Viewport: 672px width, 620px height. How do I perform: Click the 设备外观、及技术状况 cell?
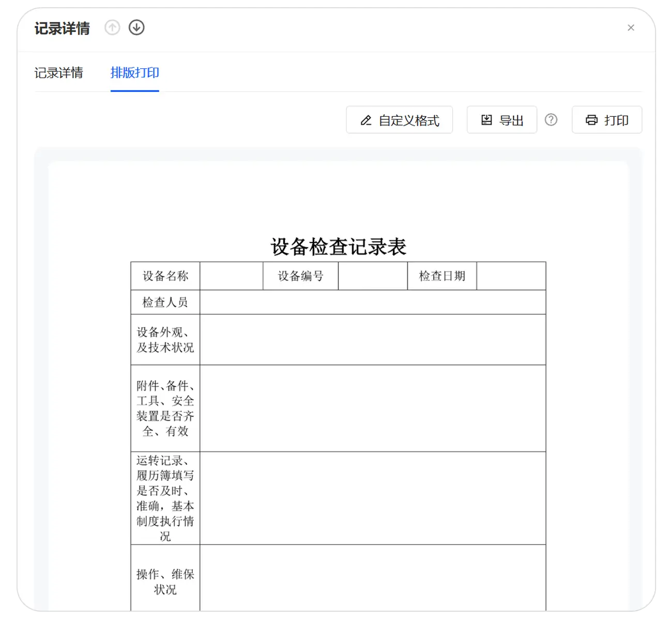click(x=165, y=340)
